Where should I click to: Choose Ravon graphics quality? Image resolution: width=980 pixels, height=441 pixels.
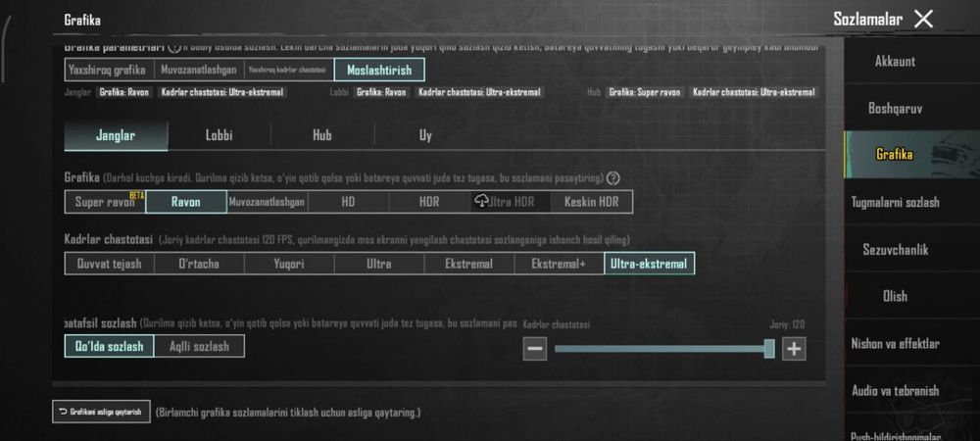[x=186, y=202]
